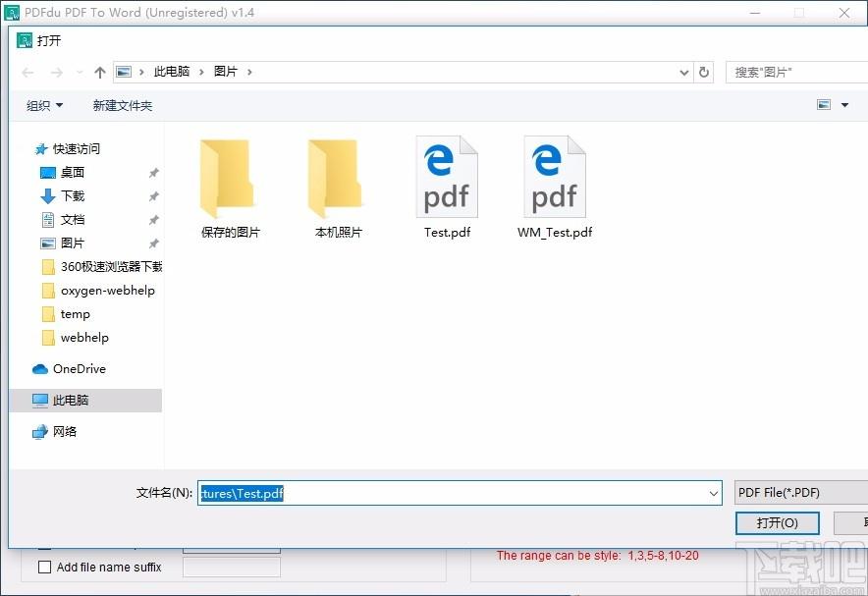This screenshot has width=868, height=596.
Task: Click the 打开(O) button
Action: click(x=778, y=523)
